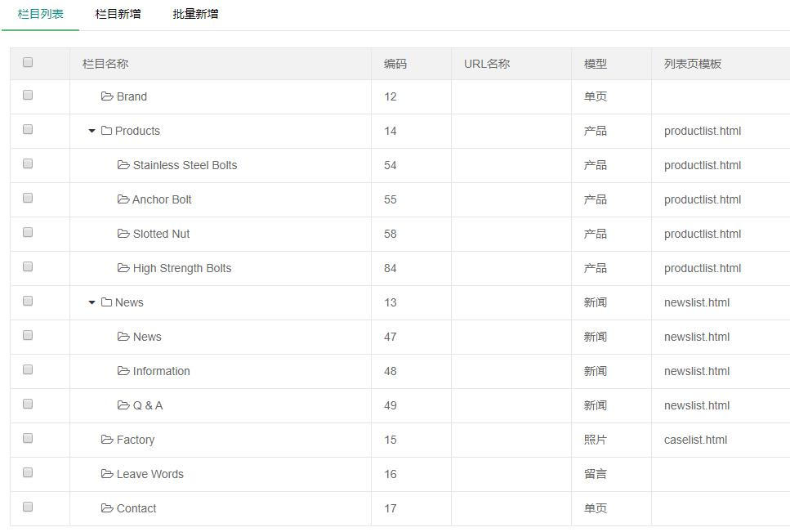The height and width of the screenshot is (532, 790).
Task: Click the folder icon beside Slotted Nut
Action: pos(123,234)
